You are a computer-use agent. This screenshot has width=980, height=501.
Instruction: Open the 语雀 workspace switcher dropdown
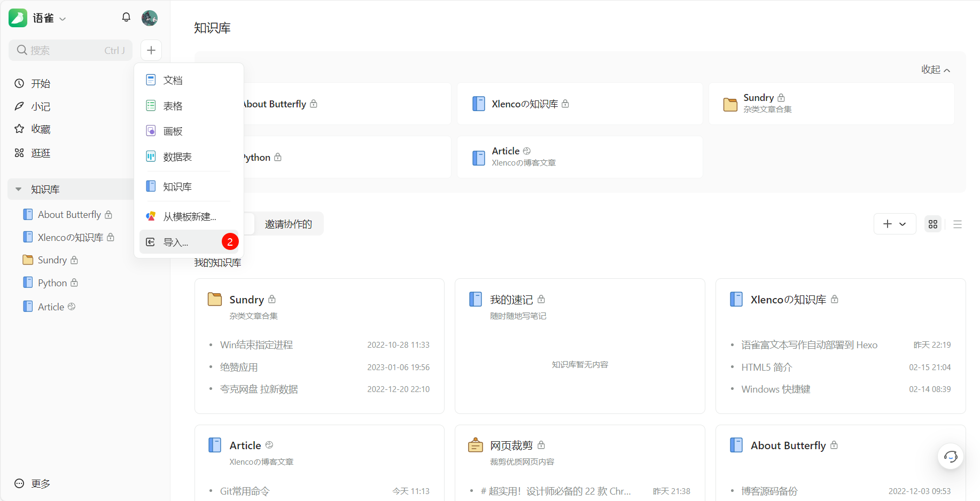click(49, 19)
